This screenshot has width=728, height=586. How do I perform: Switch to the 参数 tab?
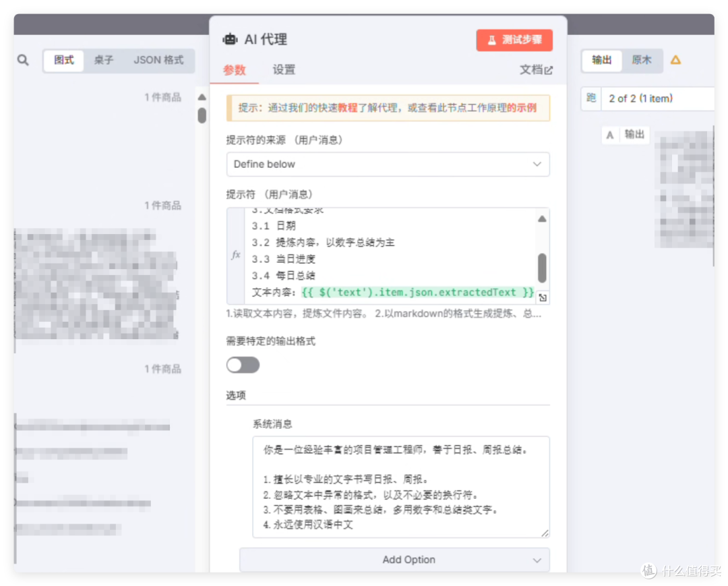(x=235, y=70)
